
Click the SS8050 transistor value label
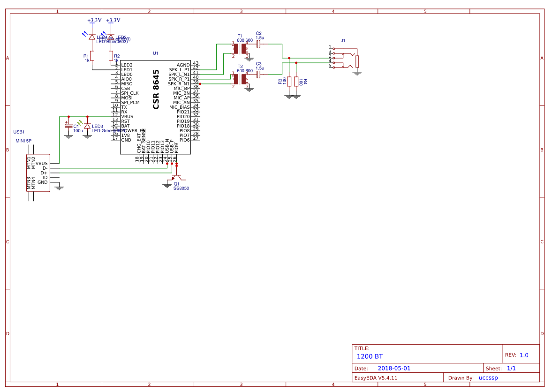click(181, 188)
